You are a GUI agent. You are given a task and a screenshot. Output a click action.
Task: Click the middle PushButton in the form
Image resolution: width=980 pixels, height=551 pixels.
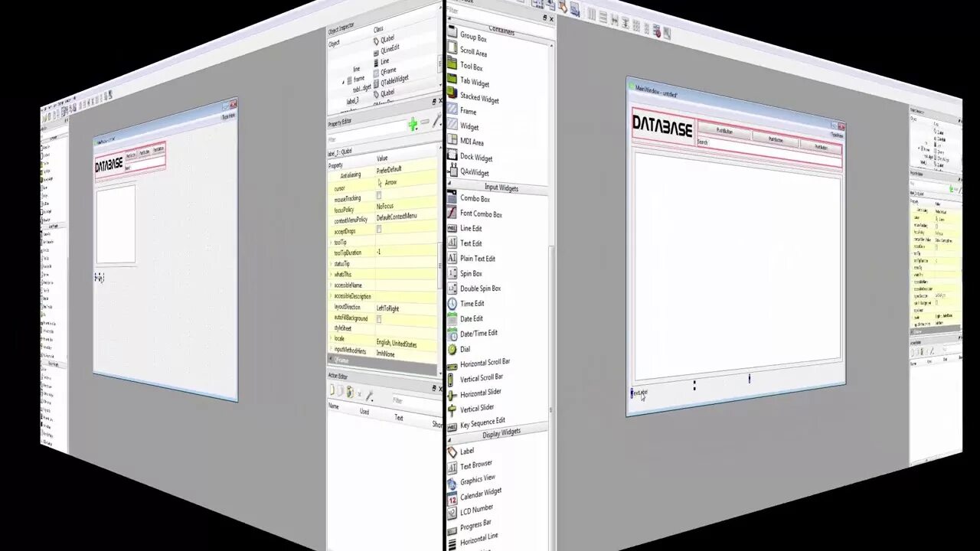tap(776, 139)
